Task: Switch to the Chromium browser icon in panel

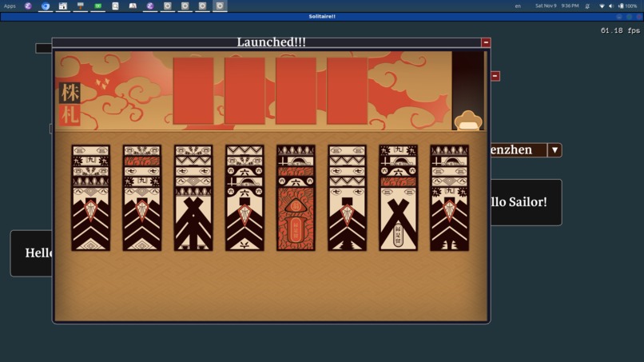Action: 46,6
